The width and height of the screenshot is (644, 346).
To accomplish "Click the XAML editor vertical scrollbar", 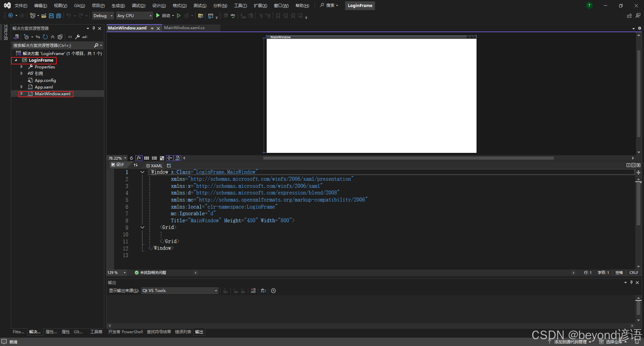I will (x=639, y=204).
